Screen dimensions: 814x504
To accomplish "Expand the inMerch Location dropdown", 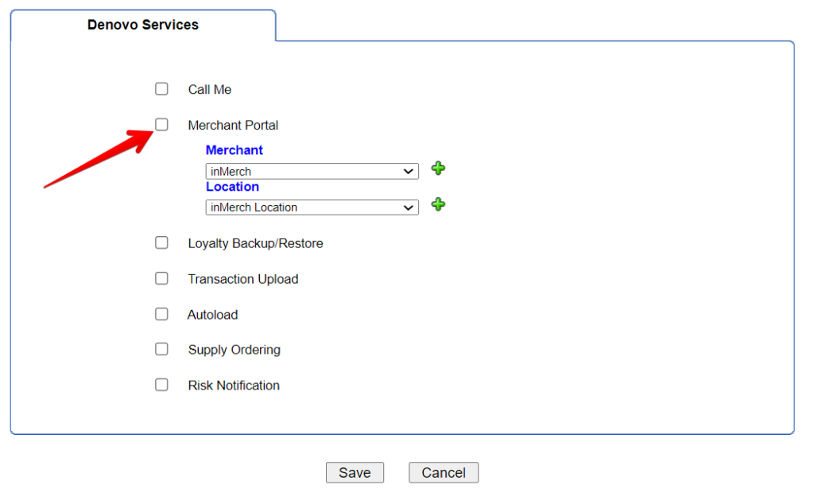I will 312,207.
